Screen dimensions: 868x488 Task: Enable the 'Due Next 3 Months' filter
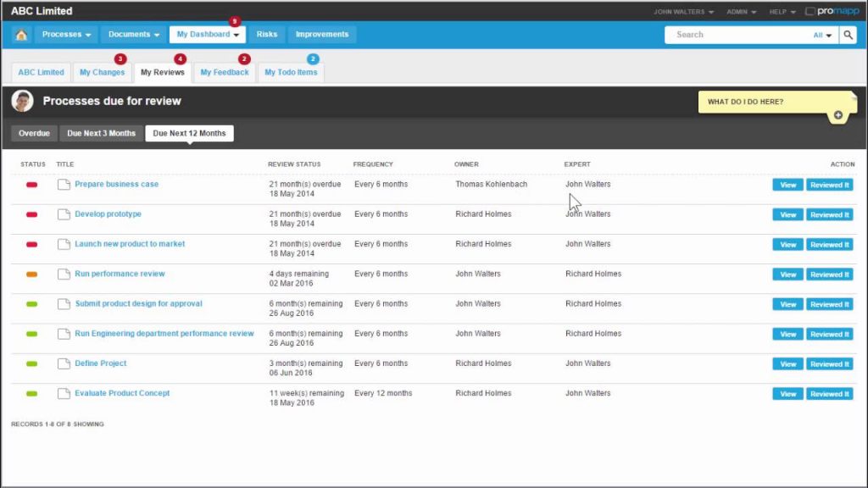point(101,133)
